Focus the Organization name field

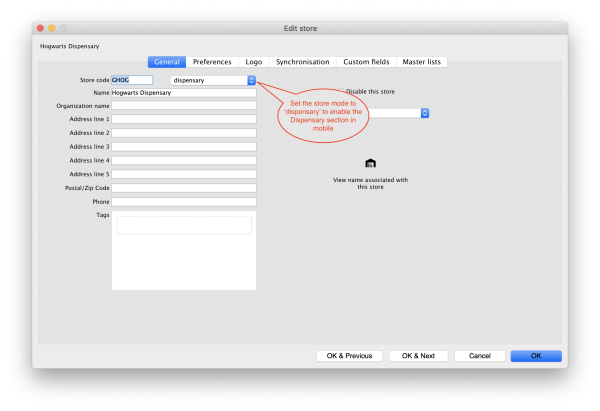183,105
